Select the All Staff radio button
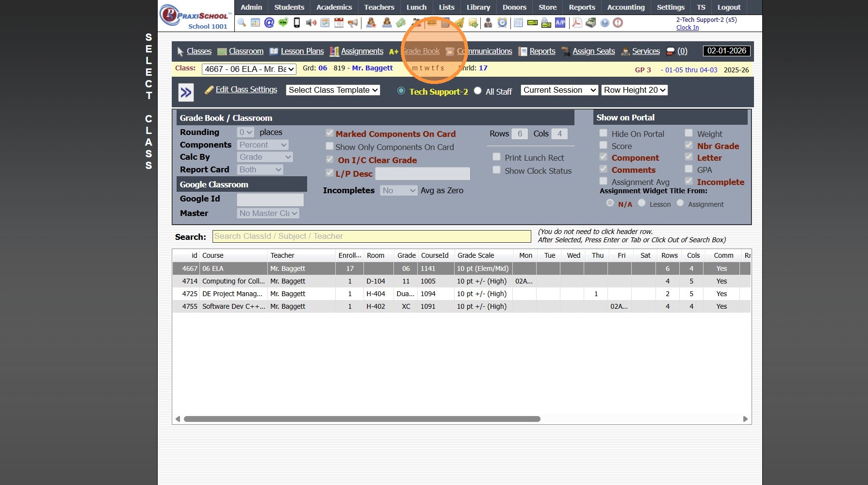Viewport: 868px width, 485px height. (x=477, y=91)
